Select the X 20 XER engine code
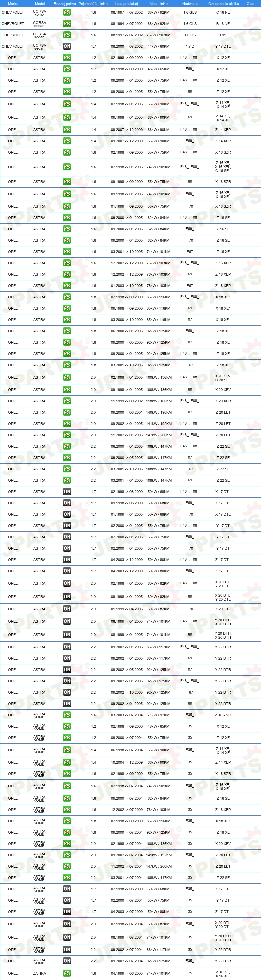This screenshot has width=261, height=980. tap(223, 401)
